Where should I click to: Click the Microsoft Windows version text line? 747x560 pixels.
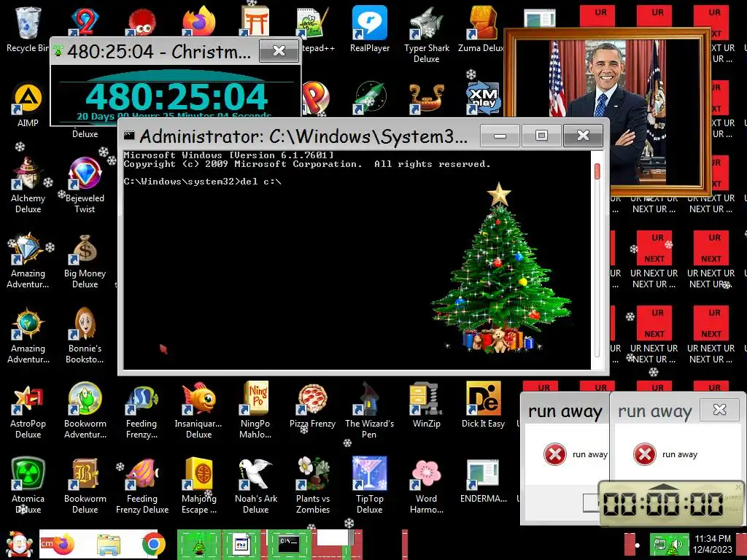click(x=228, y=155)
